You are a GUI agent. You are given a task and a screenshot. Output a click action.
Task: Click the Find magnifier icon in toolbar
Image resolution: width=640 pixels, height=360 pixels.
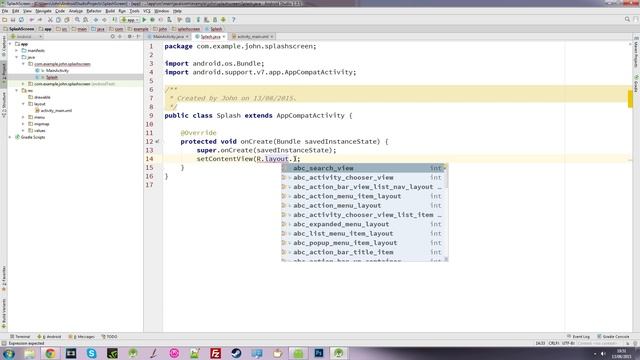(x=77, y=20)
